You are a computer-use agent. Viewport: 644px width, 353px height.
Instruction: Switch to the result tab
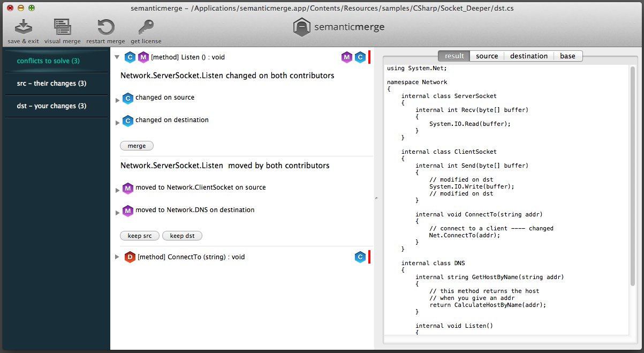[454, 56]
